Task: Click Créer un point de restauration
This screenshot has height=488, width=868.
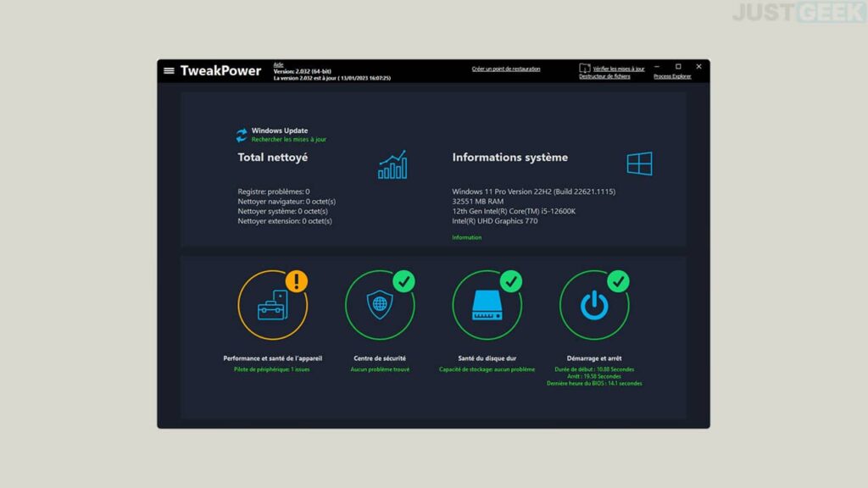Action: click(x=506, y=69)
